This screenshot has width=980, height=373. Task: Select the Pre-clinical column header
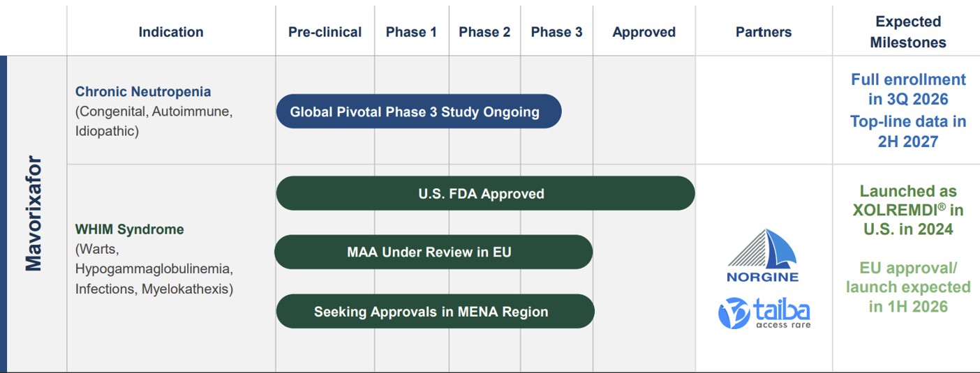[x=325, y=32]
